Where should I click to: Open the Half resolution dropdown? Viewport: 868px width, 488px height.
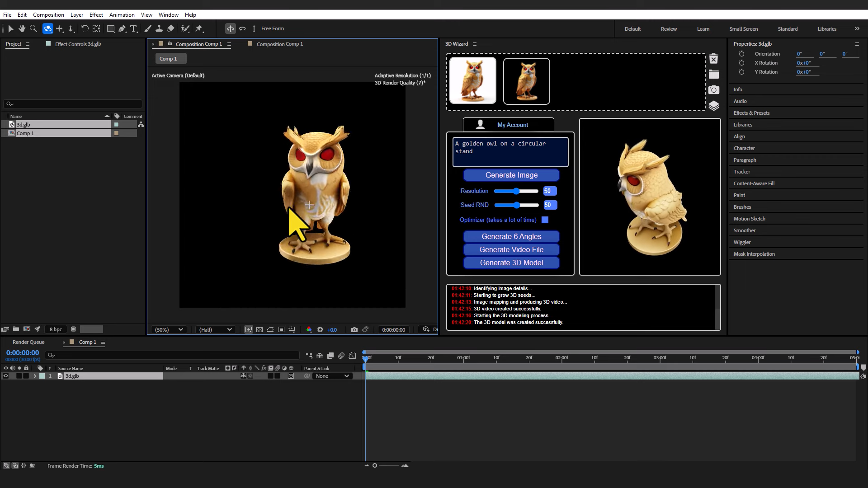point(215,330)
